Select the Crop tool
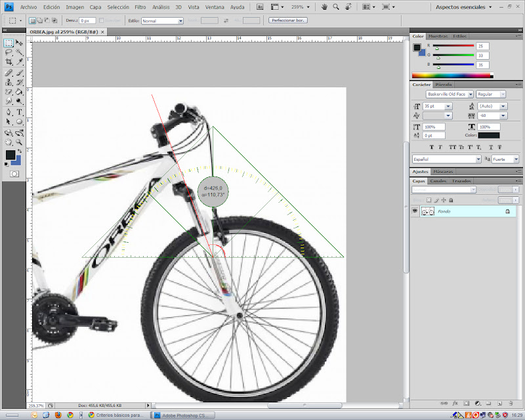525x420 pixels. click(x=9, y=62)
